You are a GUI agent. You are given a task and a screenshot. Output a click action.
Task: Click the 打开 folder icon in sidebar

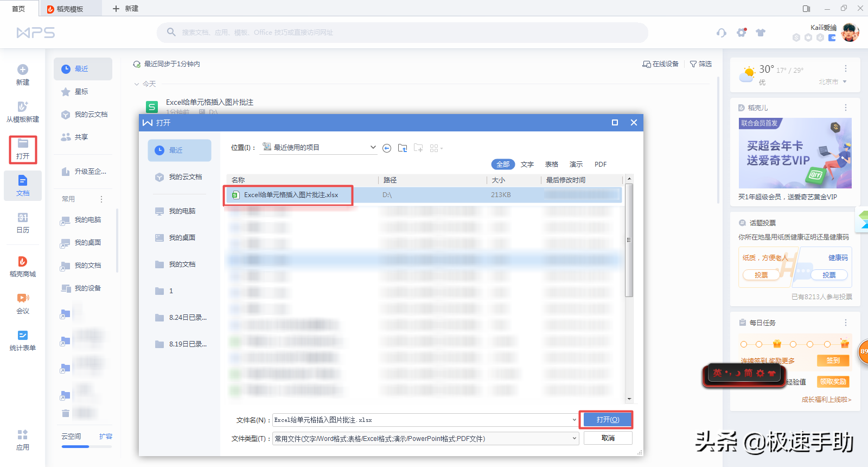23,143
